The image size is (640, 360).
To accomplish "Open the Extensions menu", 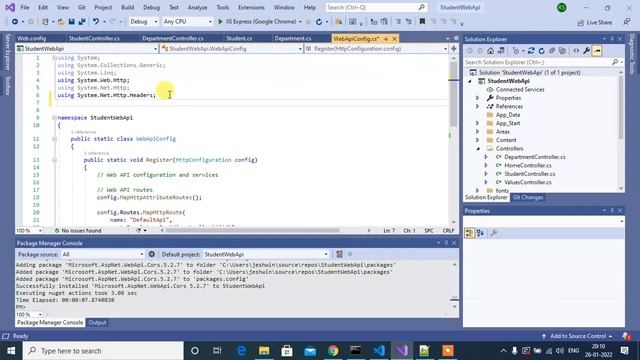I will [251, 7].
